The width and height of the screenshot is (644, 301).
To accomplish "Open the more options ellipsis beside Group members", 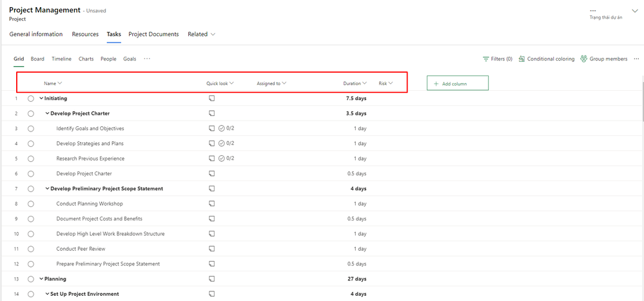I will (x=636, y=59).
